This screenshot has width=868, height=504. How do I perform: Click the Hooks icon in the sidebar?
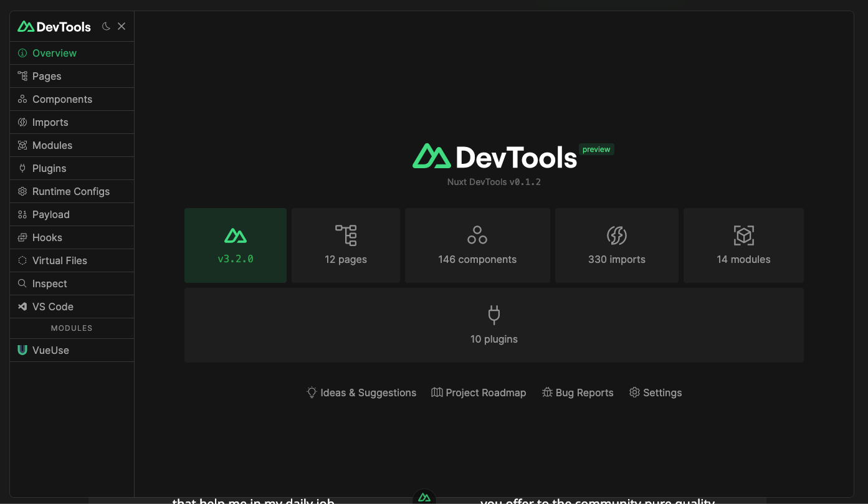click(22, 237)
